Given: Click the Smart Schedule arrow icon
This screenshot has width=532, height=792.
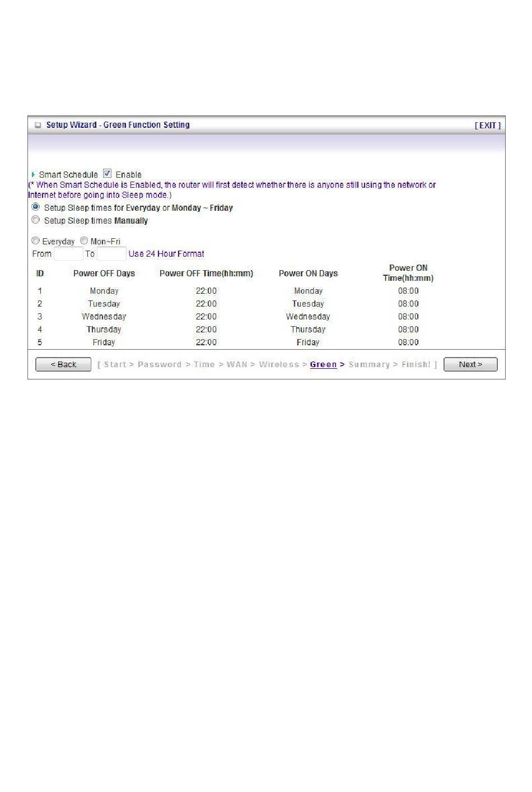Looking at the screenshot, I should coord(34,174).
